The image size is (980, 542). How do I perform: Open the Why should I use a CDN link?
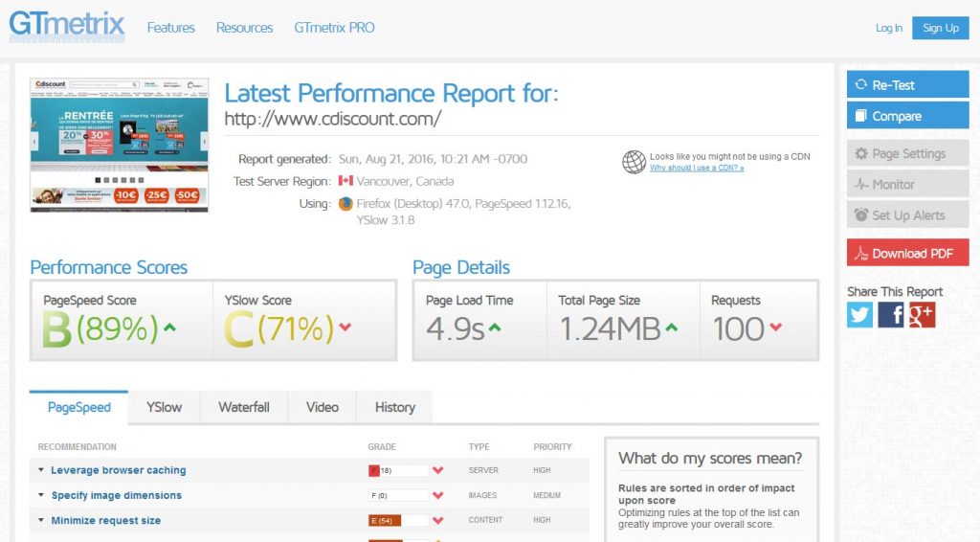[x=697, y=169]
